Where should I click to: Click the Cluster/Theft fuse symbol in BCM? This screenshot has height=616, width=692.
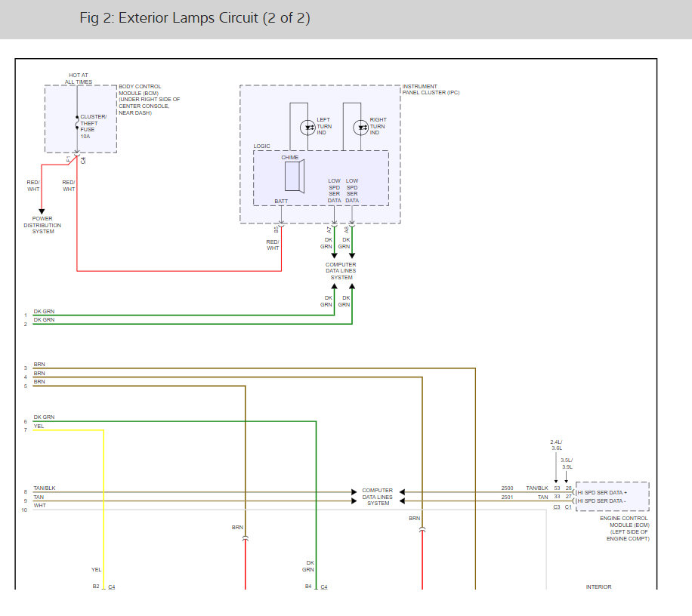pyautogui.click(x=77, y=122)
